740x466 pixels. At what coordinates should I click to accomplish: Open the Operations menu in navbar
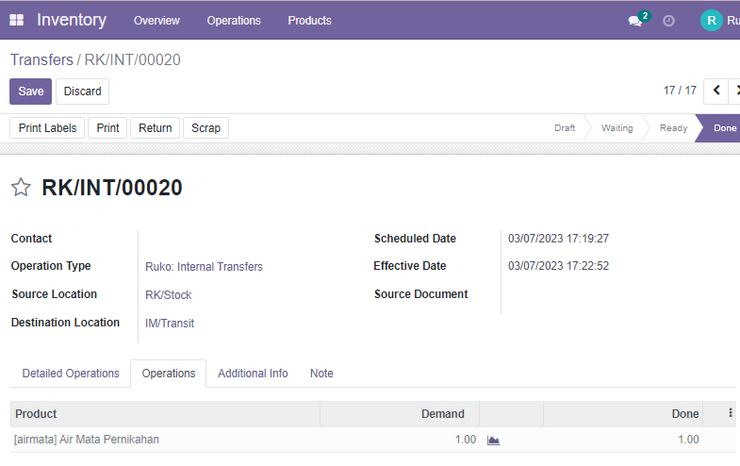[x=234, y=21]
